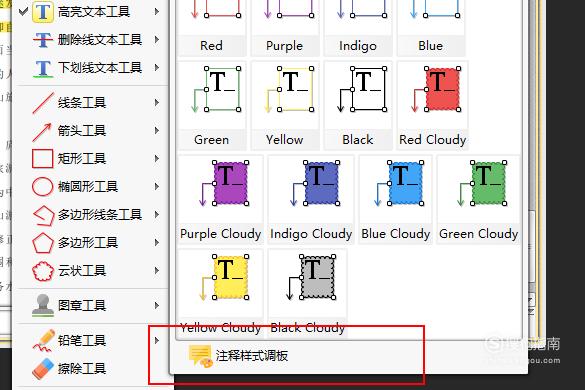
Task: Choose the Yellow Cloudy style preset
Action: 220,294
